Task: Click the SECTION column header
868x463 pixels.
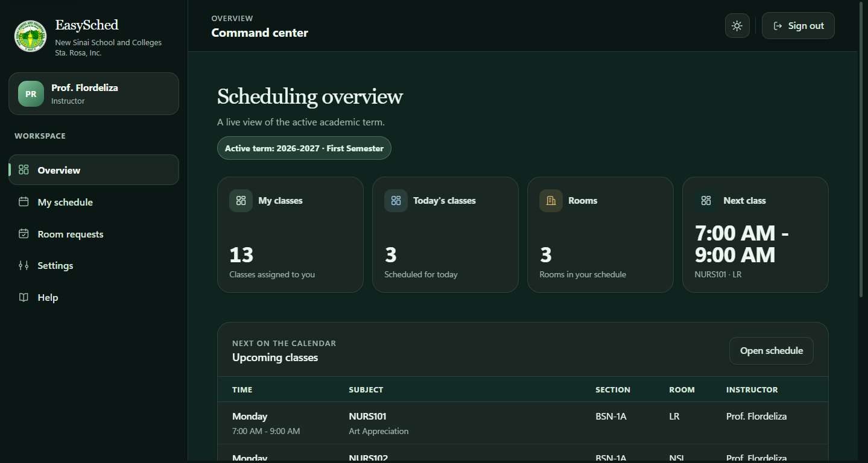Action: (613, 389)
